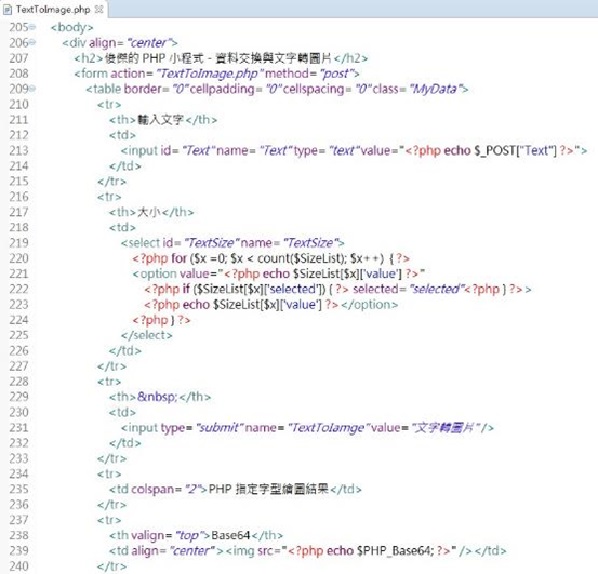Click line number 240 in the gutter
The image size is (598, 574).
(x=19, y=566)
